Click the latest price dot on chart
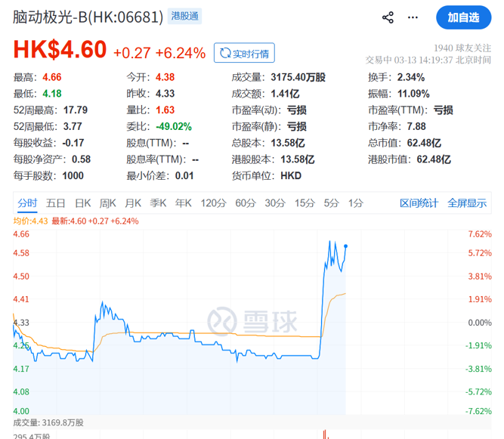Image resolution: width=504 pixels, height=439 pixels. point(346,246)
